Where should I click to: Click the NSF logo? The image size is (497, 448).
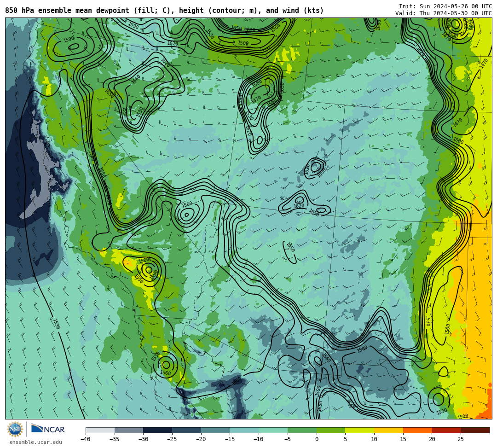15,430
